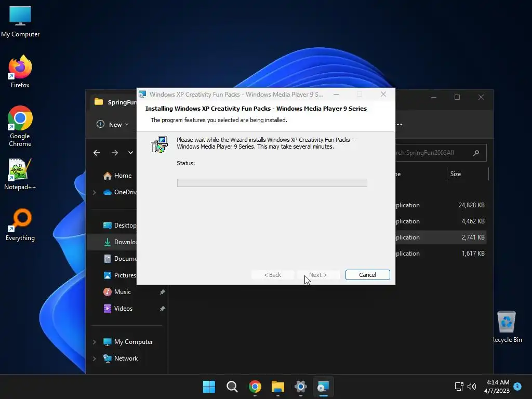The image size is (532, 399).
Task: Open Documents folder in Explorer sidebar
Action: (x=119, y=259)
